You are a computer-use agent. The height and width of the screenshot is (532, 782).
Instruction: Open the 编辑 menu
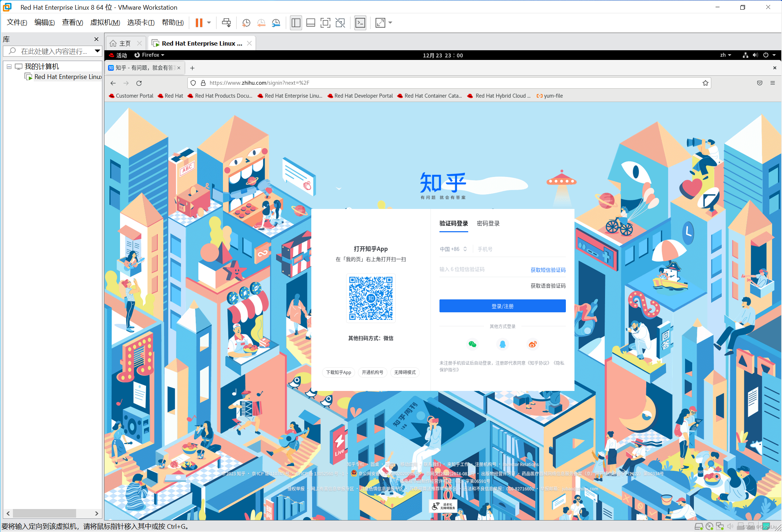45,23
